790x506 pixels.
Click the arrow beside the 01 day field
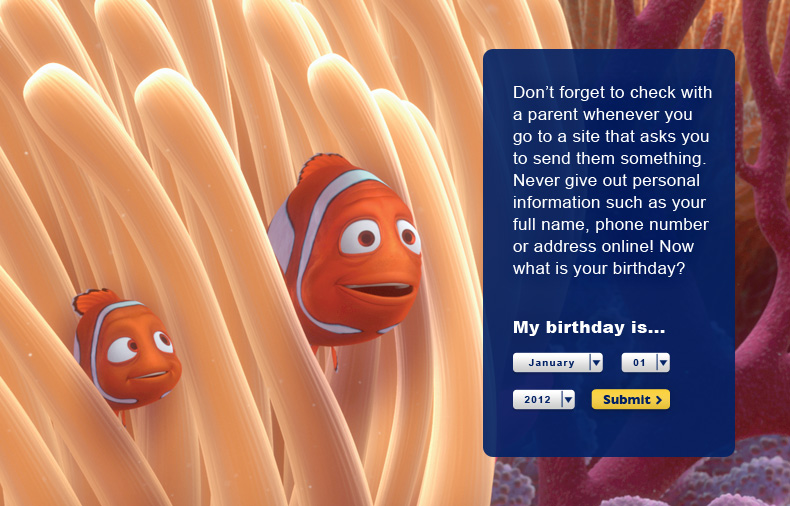click(x=663, y=362)
